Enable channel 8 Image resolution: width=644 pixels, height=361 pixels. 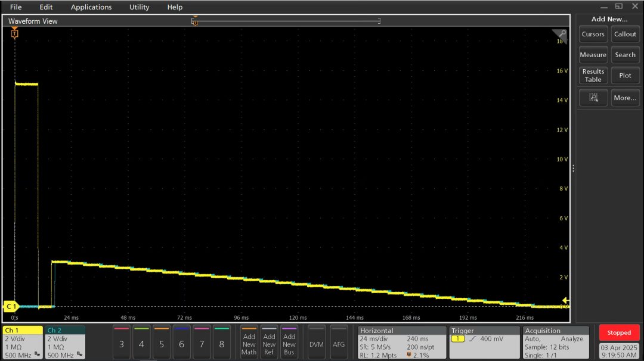[221, 343]
